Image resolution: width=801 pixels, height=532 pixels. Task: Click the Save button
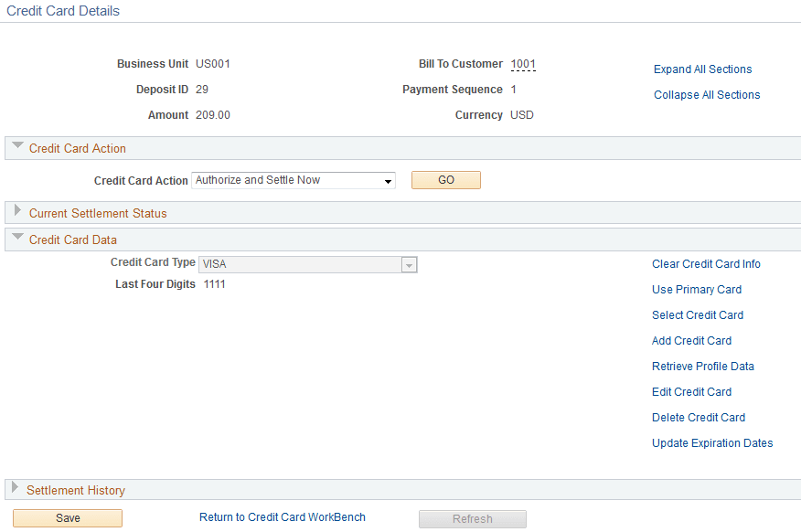click(67, 518)
